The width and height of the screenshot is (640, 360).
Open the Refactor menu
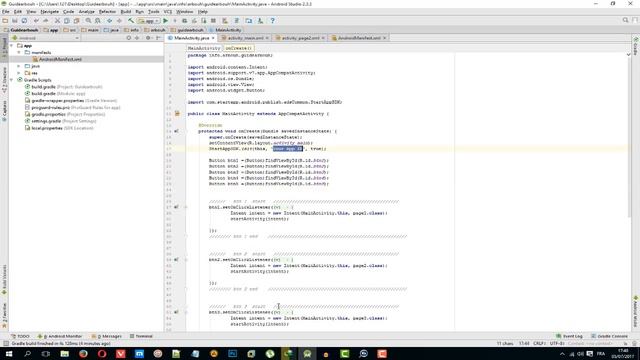click(107, 12)
